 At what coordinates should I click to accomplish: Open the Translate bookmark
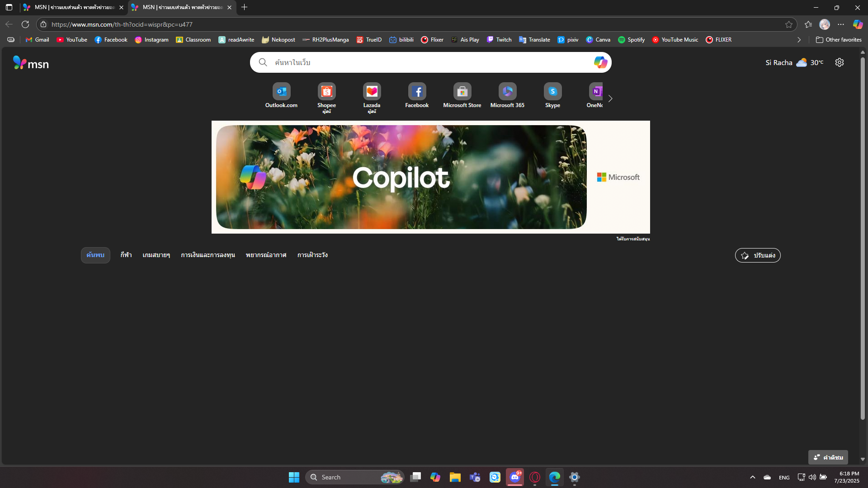534,40
